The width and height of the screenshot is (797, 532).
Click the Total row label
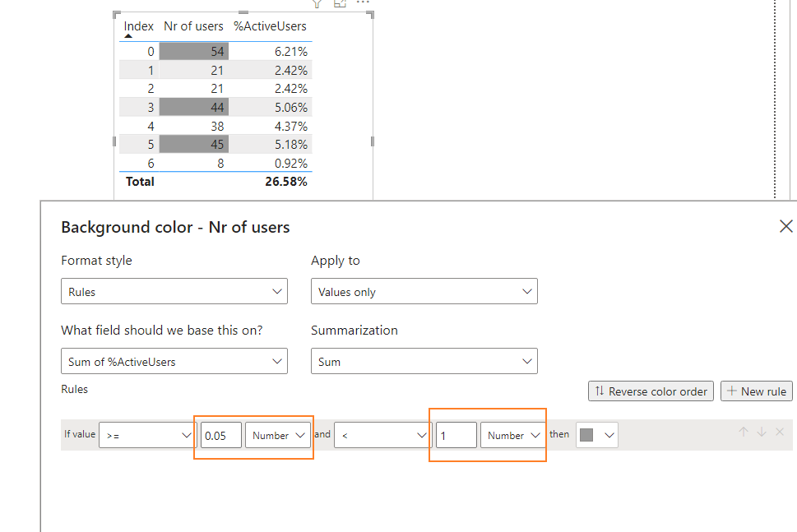click(x=140, y=182)
